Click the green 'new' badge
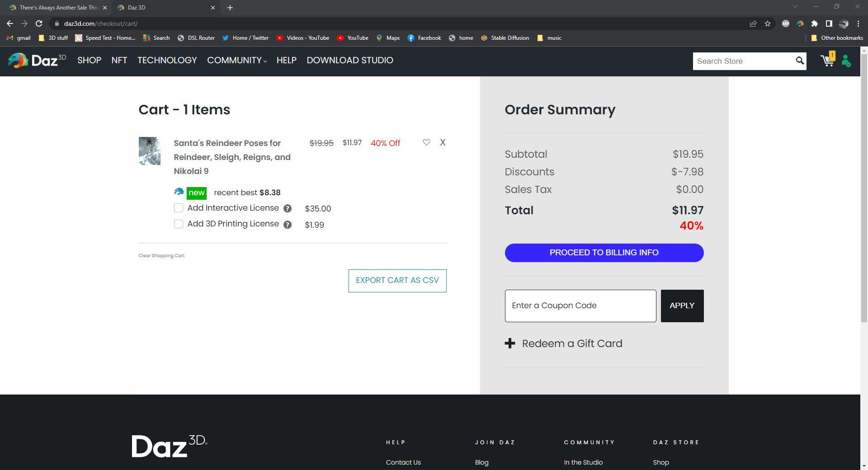 (x=196, y=193)
